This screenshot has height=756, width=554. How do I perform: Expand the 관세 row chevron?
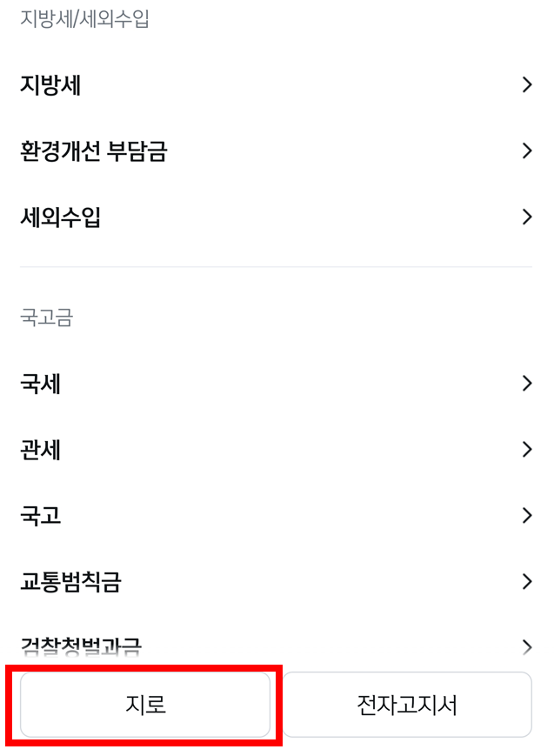527,450
